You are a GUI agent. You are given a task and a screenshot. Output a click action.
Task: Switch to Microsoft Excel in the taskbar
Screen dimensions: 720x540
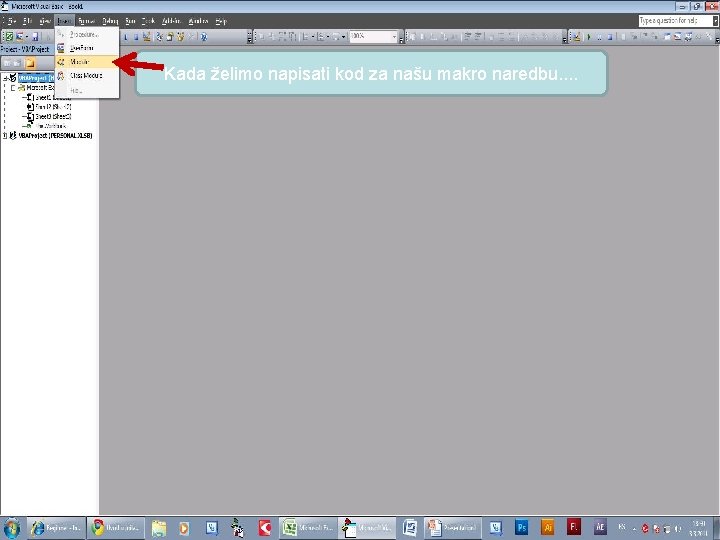point(308,528)
